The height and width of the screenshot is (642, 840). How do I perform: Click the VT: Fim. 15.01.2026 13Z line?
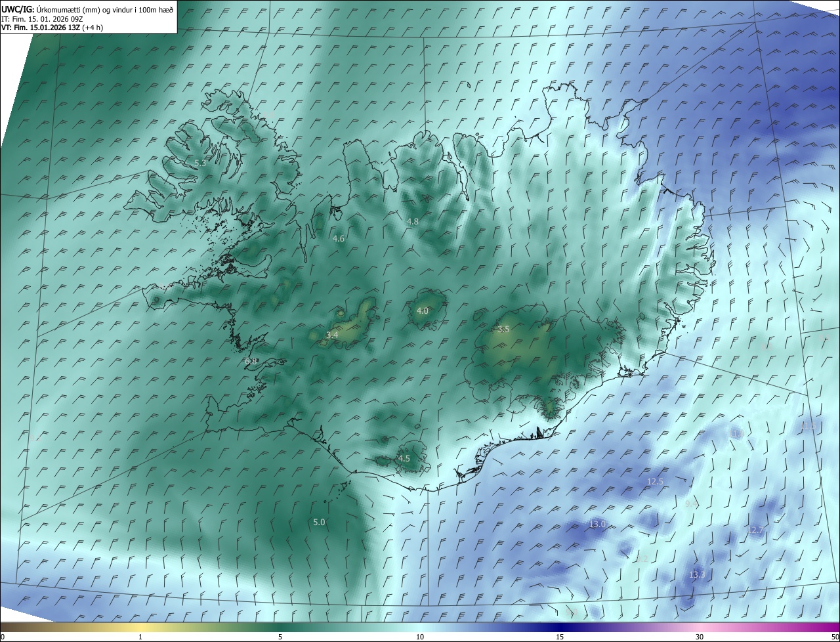click(52, 27)
